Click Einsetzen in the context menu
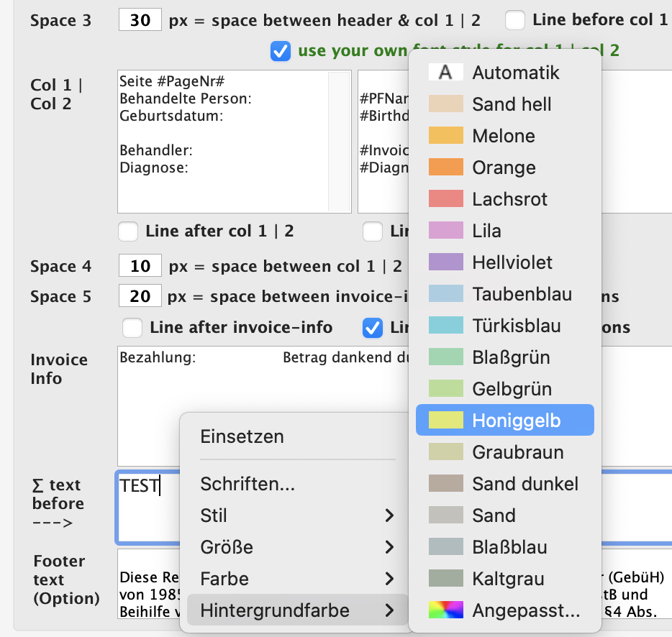The image size is (672, 637). pos(242,436)
